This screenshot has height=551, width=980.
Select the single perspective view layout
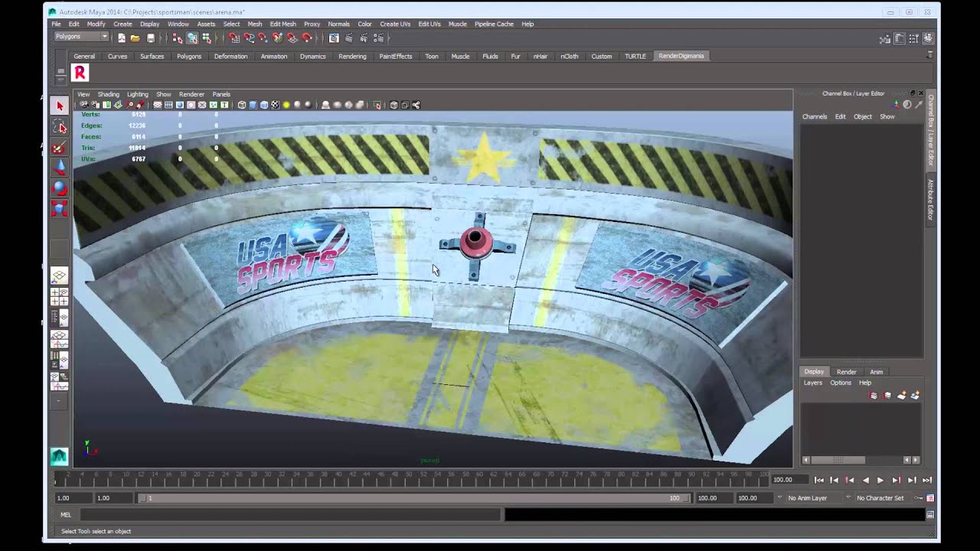pyautogui.click(x=59, y=275)
